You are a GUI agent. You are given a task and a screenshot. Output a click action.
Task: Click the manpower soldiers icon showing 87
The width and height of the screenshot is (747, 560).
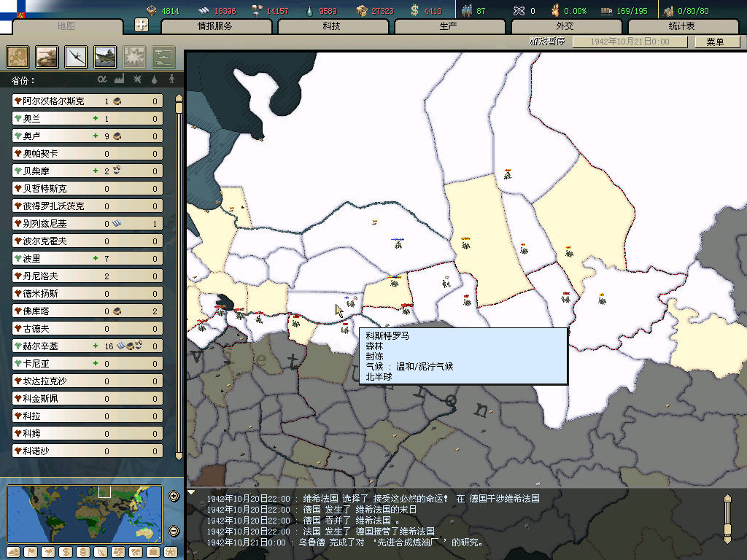pos(466,10)
